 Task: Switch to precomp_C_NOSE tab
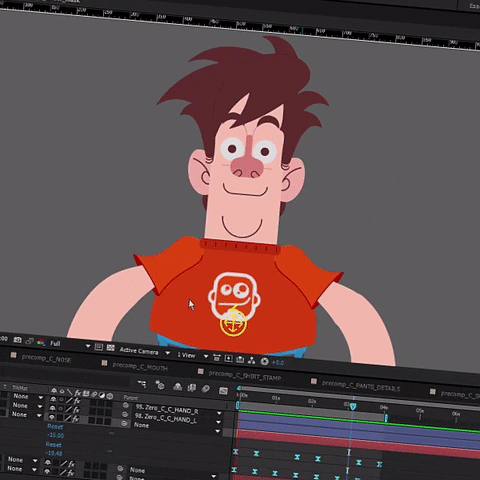[46, 358]
